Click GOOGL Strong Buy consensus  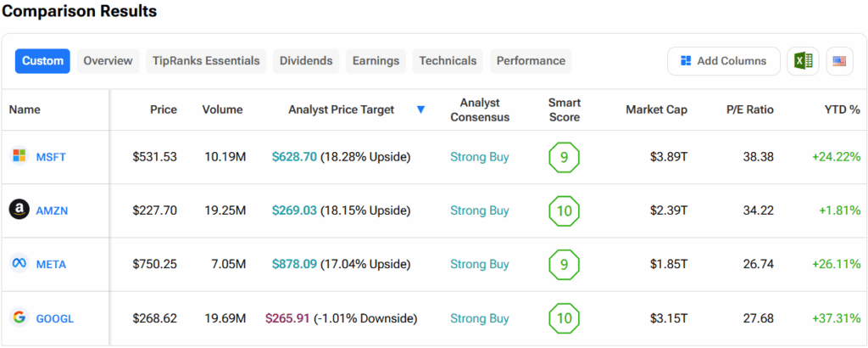coord(480,318)
